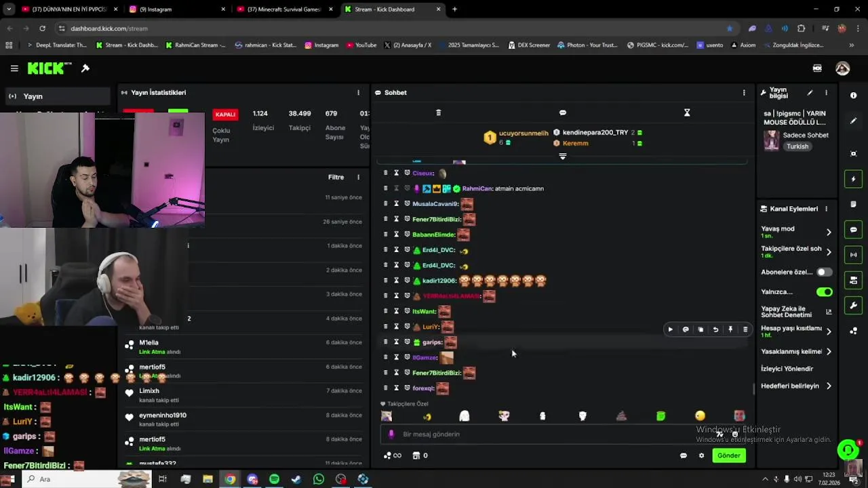This screenshot has width=868, height=488.
Task: Open the Steam icon in the taskbar
Action: coord(296,479)
